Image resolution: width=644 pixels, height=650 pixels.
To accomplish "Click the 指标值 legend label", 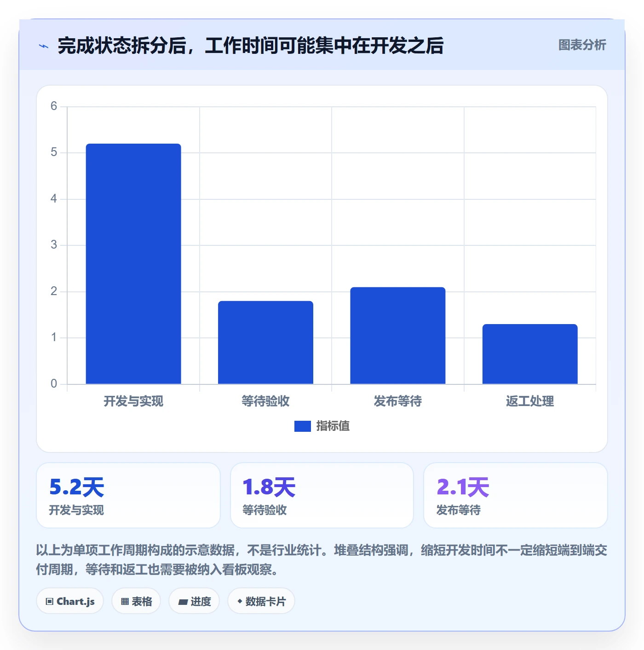I will click(333, 426).
